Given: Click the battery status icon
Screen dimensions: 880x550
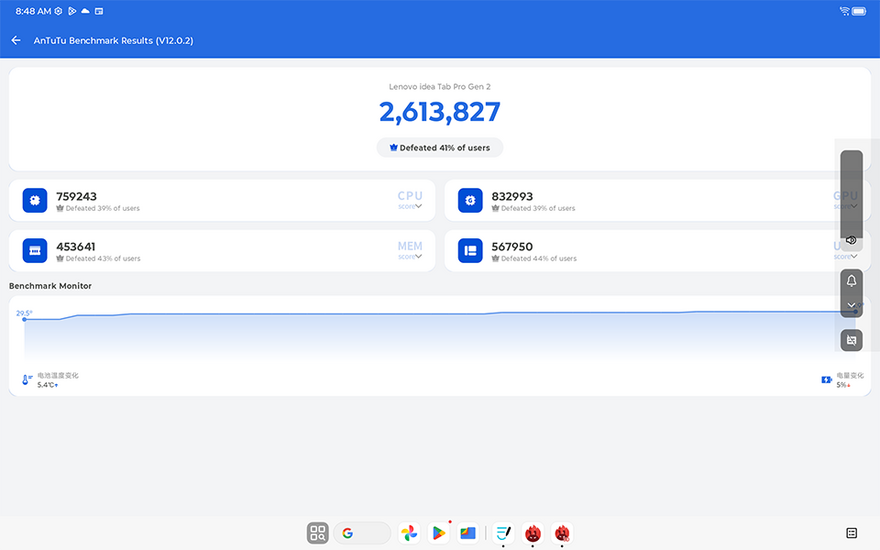Looking at the screenshot, I should coord(859,11).
